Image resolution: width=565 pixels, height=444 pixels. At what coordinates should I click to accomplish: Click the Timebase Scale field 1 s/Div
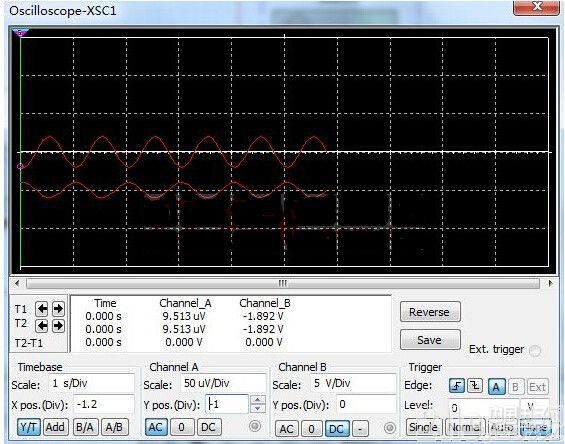point(91,383)
